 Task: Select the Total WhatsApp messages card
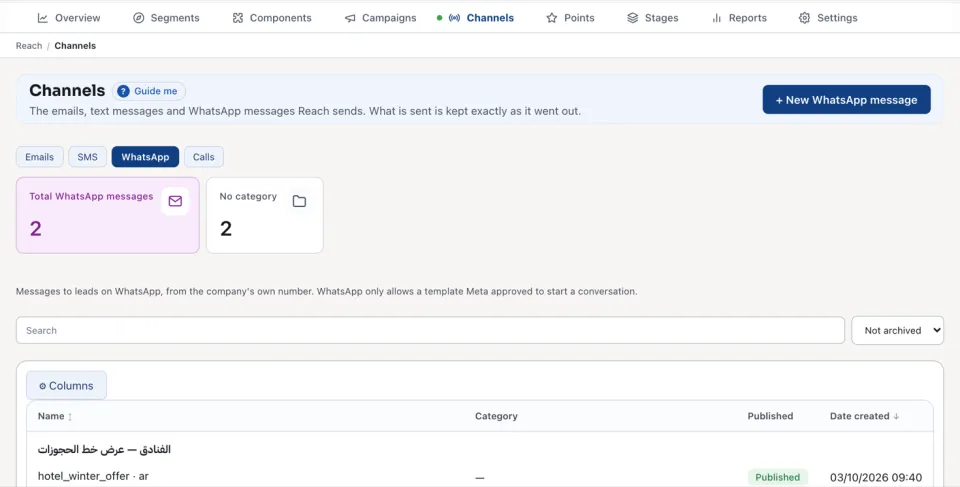[108, 215]
